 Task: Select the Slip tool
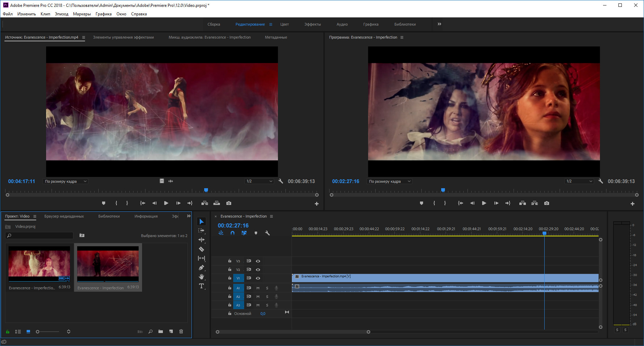pyautogui.click(x=201, y=258)
